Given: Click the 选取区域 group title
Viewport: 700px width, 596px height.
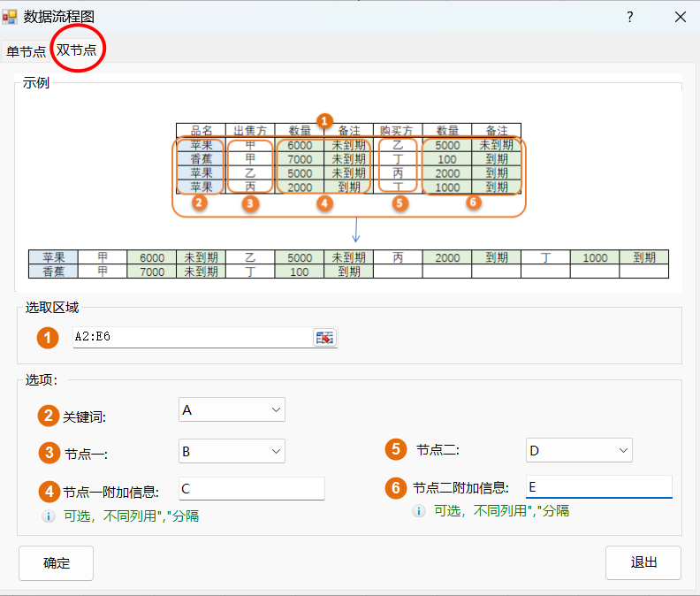Looking at the screenshot, I should (52, 308).
